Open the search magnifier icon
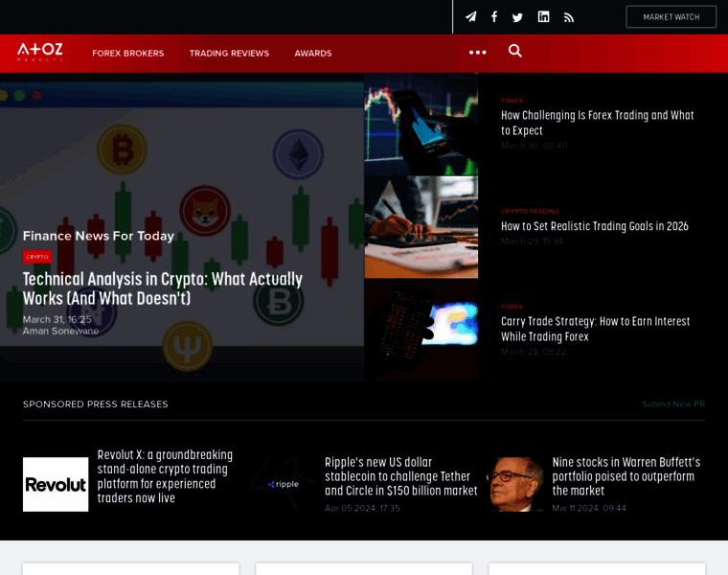The width and height of the screenshot is (728, 575). (x=515, y=52)
